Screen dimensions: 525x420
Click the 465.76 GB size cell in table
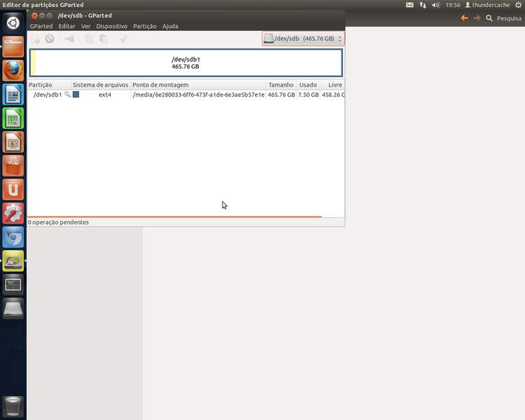click(x=281, y=94)
